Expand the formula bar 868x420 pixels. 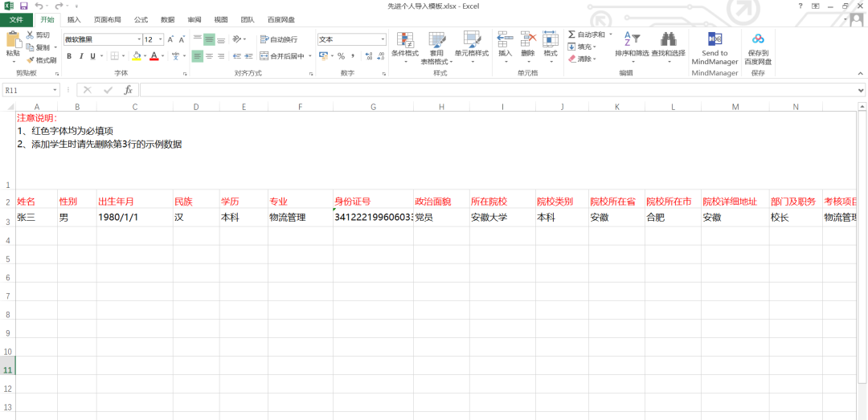click(x=861, y=90)
